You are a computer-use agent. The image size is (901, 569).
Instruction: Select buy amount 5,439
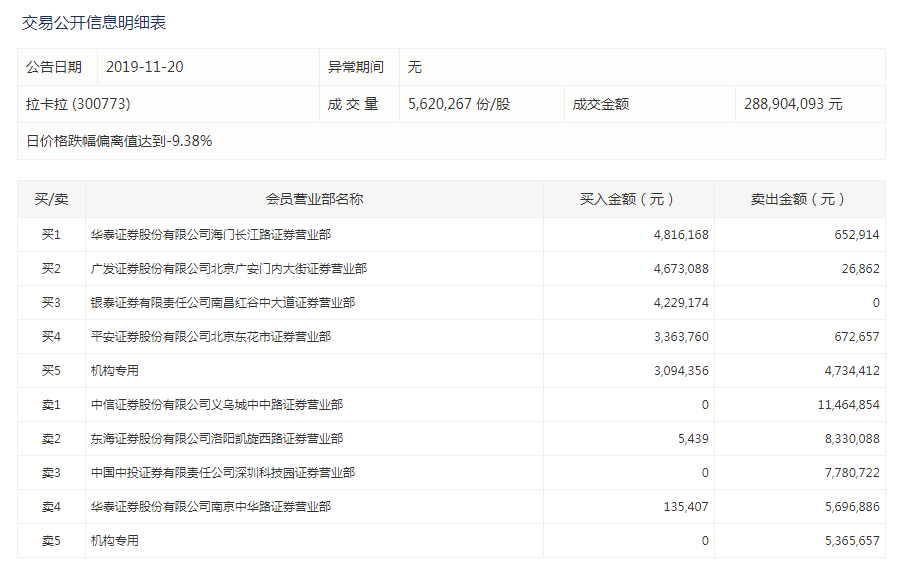693,439
